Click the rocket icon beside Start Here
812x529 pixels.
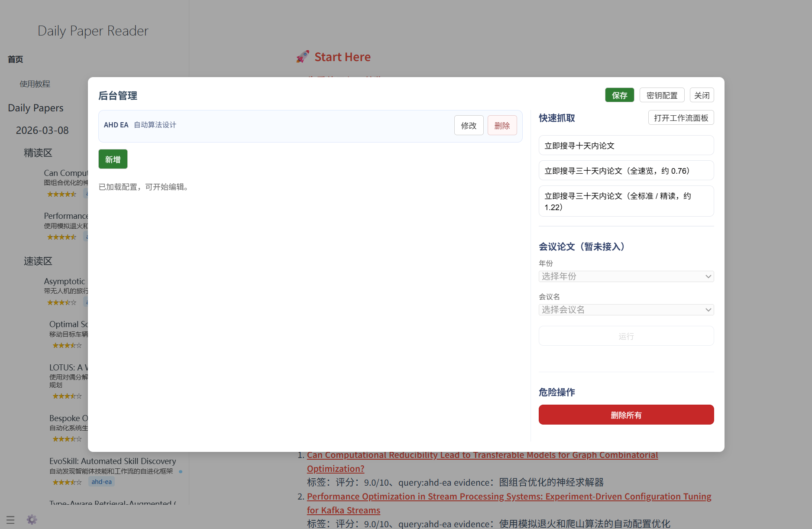(303, 57)
